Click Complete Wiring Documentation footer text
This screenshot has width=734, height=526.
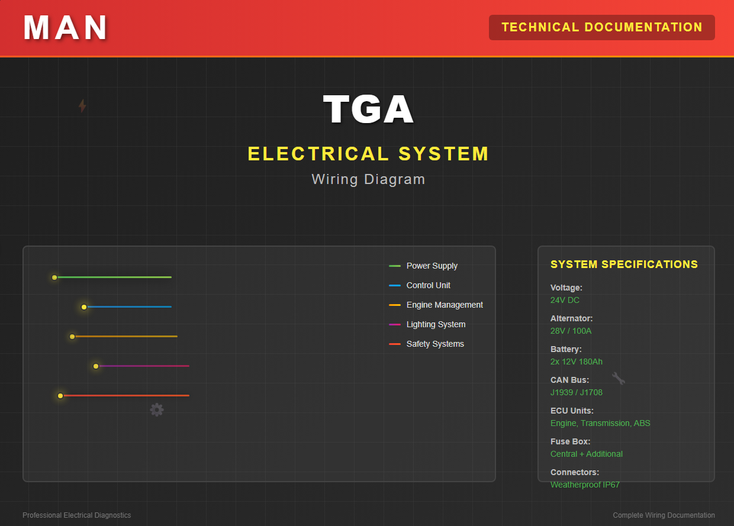[x=664, y=515]
